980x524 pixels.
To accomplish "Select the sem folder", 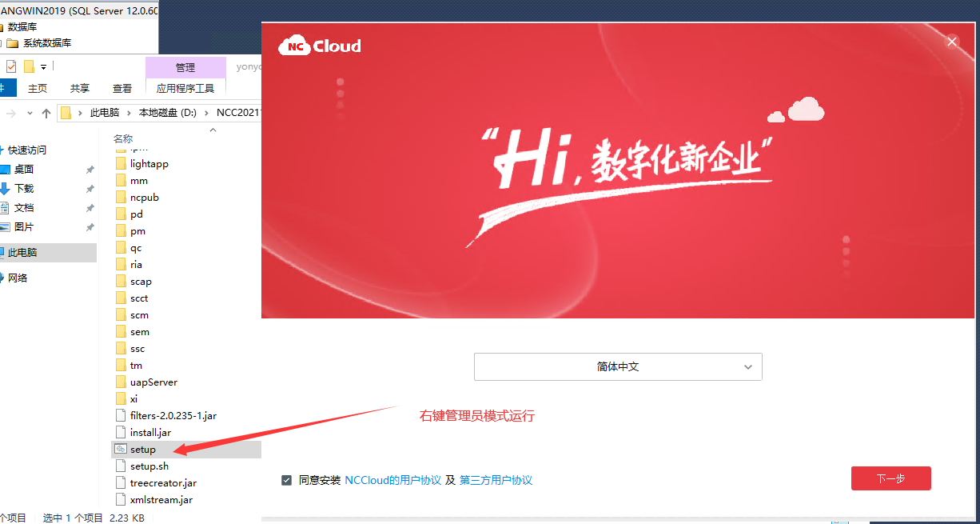I will coord(140,332).
